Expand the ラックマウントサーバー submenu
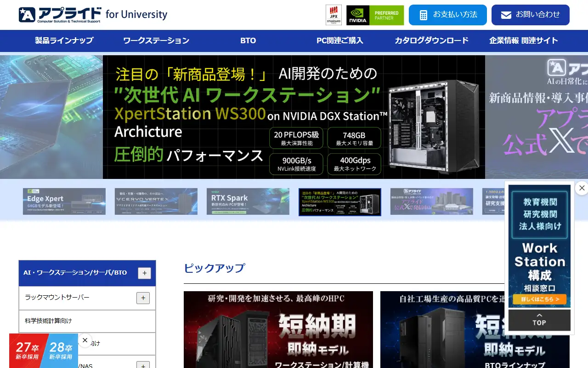 143,298
